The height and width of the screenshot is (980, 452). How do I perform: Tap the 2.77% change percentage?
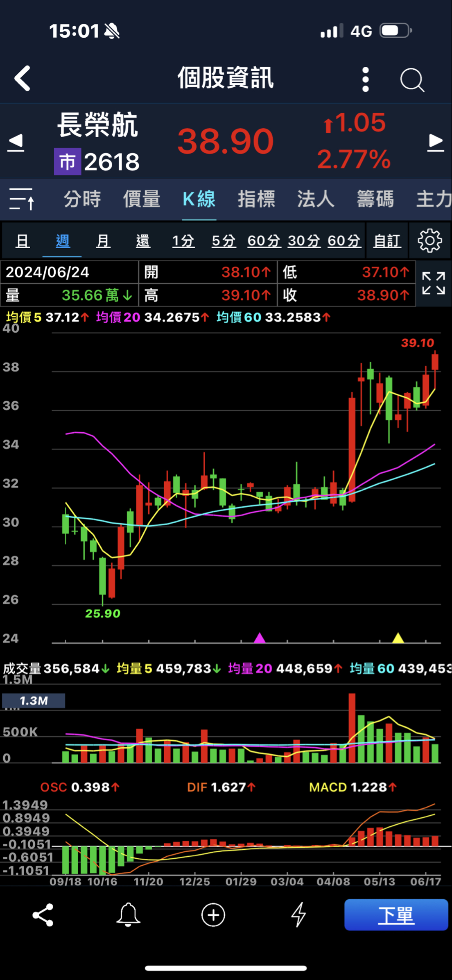pos(354,159)
